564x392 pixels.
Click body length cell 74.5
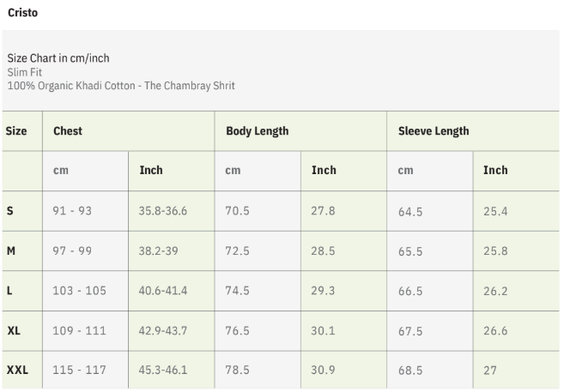point(238,291)
